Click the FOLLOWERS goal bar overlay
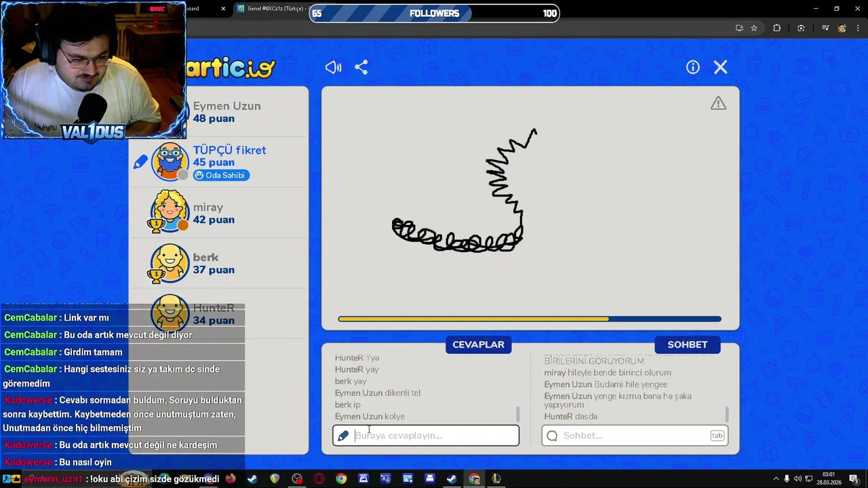This screenshot has height=488, width=868. point(434,13)
